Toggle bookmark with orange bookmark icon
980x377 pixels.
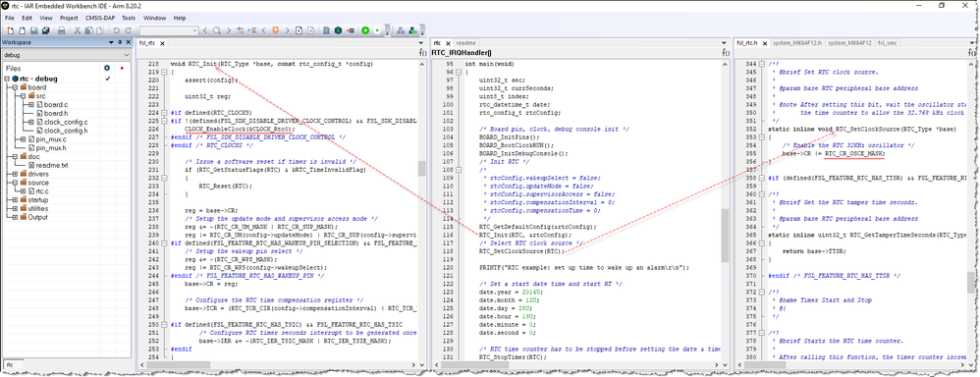276,30
